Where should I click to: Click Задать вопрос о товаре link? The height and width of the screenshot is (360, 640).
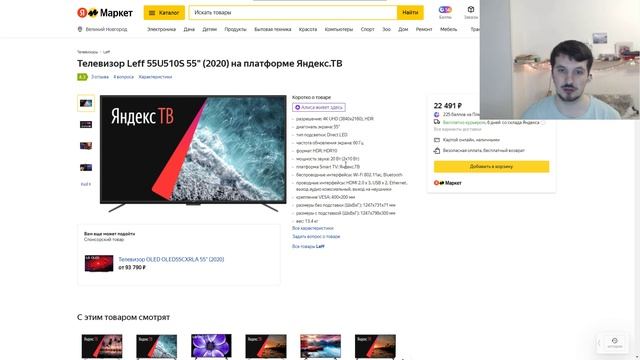[x=316, y=236]
